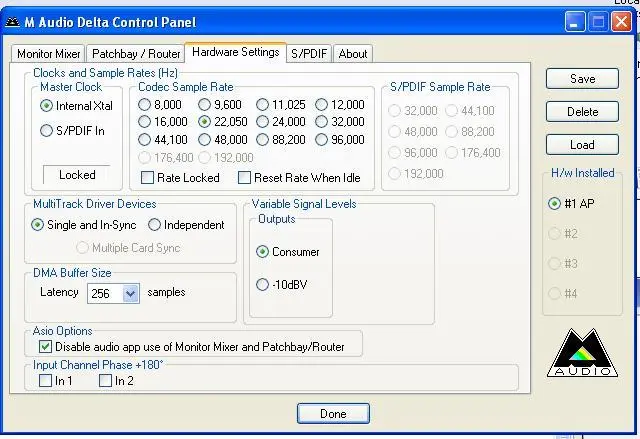The height and width of the screenshot is (439, 640).
Task: Choose 44,100 Hz codec sample rate
Action: coord(146,140)
